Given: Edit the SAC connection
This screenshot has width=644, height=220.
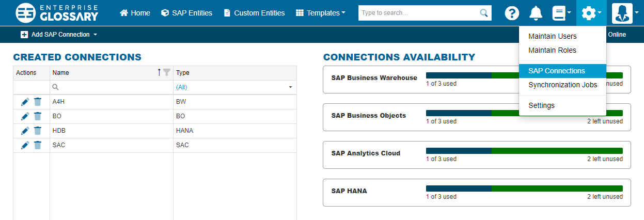Looking at the screenshot, I should [x=25, y=145].
